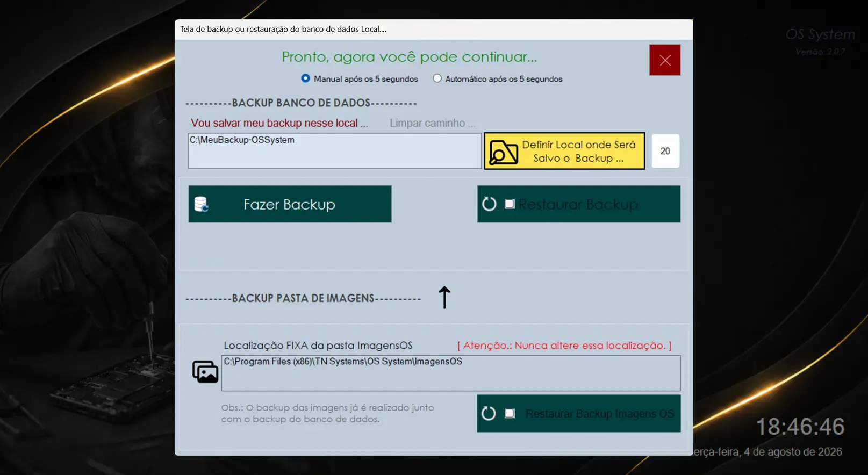Click the ImagensOS folder path field
The height and width of the screenshot is (475, 868).
(x=451, y=373)
